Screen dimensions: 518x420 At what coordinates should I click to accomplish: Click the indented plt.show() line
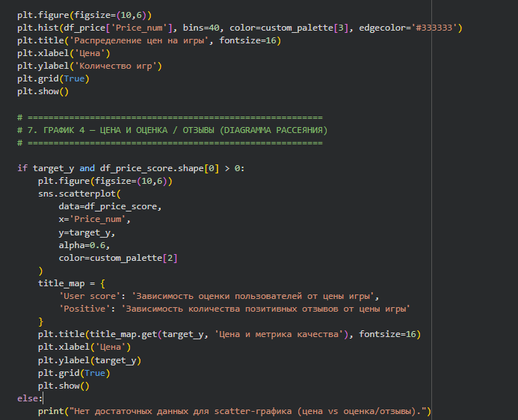64,386
